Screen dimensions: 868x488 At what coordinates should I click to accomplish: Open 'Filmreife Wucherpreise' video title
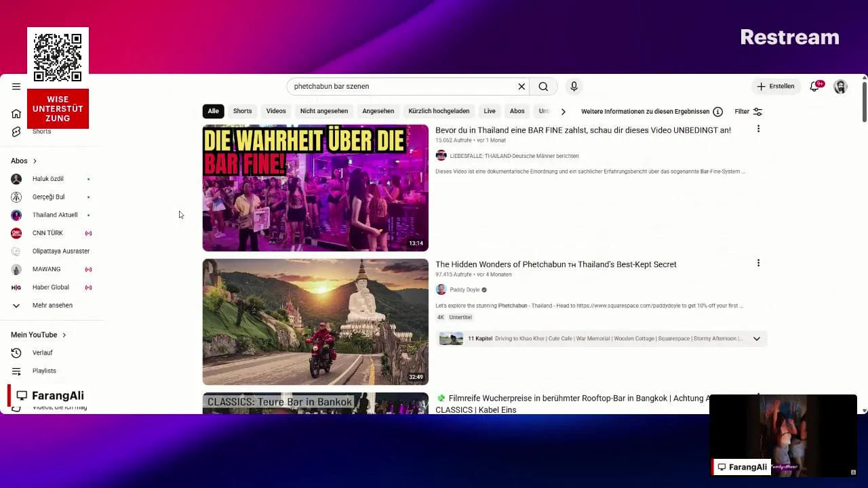pos(573,404)
